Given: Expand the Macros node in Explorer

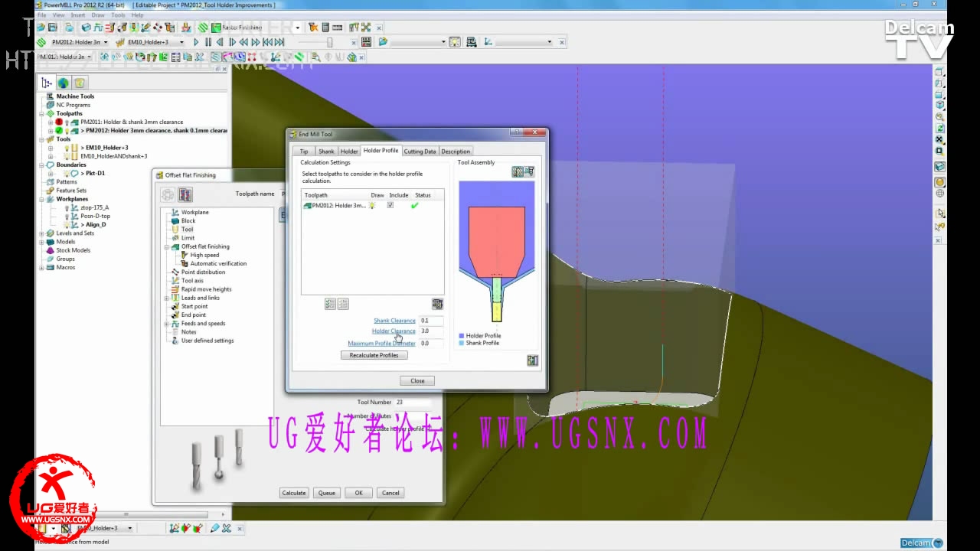Looking at the screenshot, I should 42,267.
